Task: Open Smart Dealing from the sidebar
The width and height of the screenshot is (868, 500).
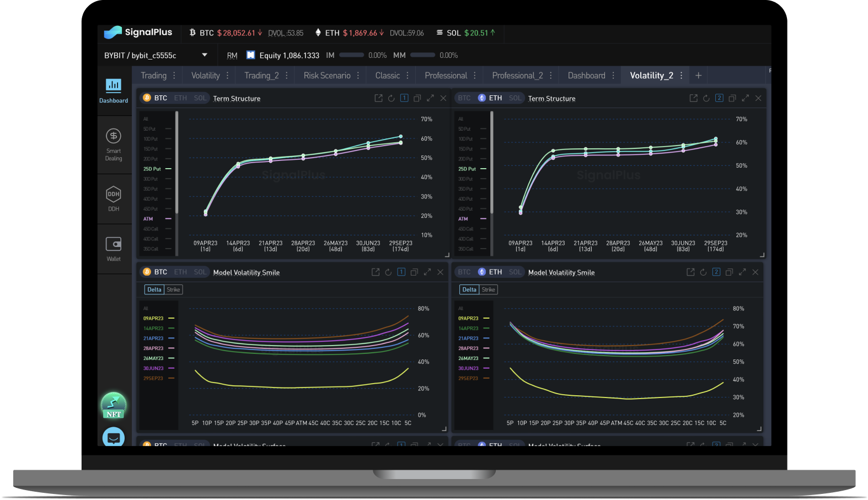Action: point(114,144)
